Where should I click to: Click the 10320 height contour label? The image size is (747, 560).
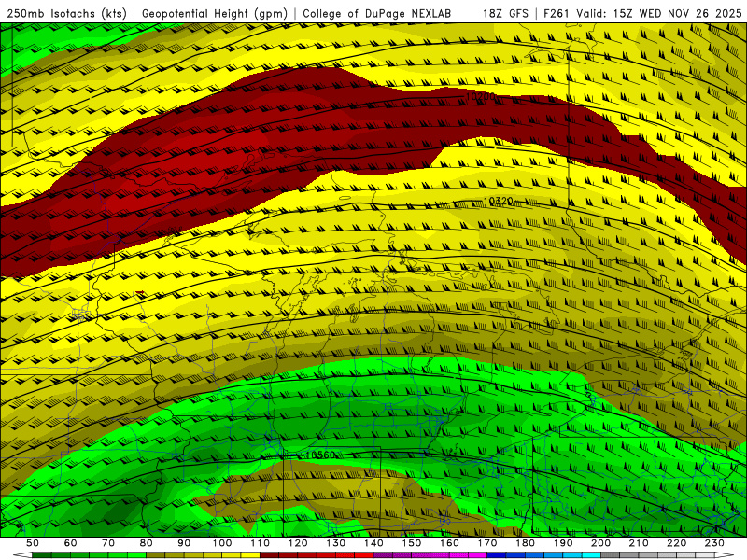tap(498, 202)
